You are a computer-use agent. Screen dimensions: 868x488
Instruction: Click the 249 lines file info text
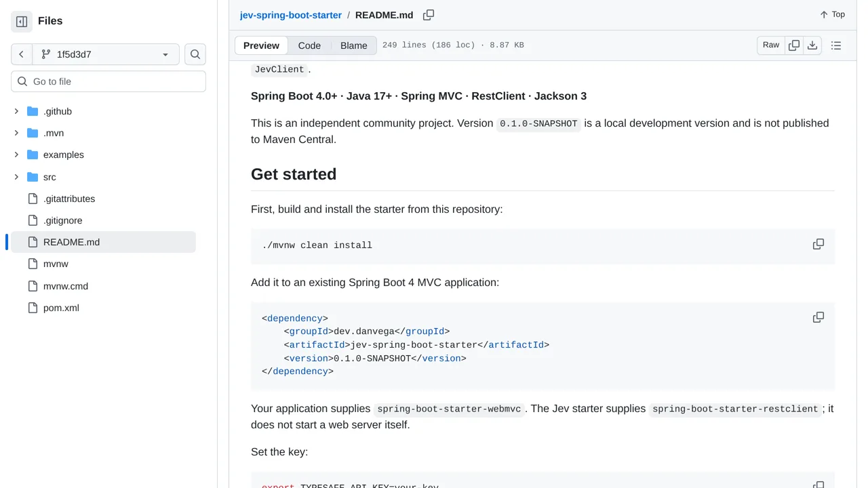(453, 45)
